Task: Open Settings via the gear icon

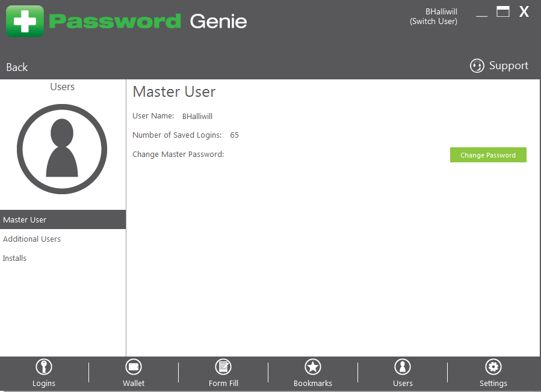Action: (x=493, y=367)
